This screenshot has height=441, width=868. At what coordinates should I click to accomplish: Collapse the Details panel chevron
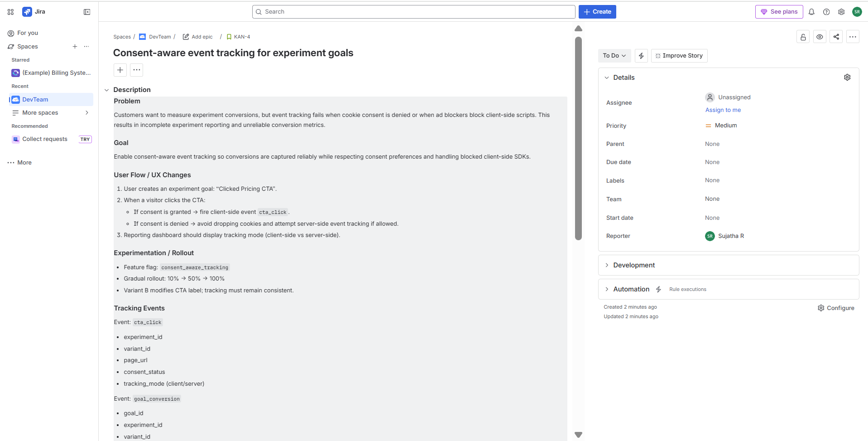click(x=607, y=78)
